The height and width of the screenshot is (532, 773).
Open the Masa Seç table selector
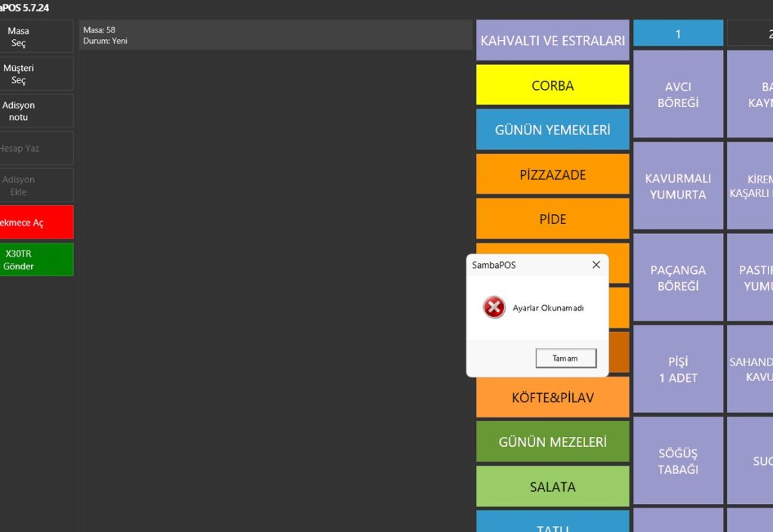tap(35, 37)
